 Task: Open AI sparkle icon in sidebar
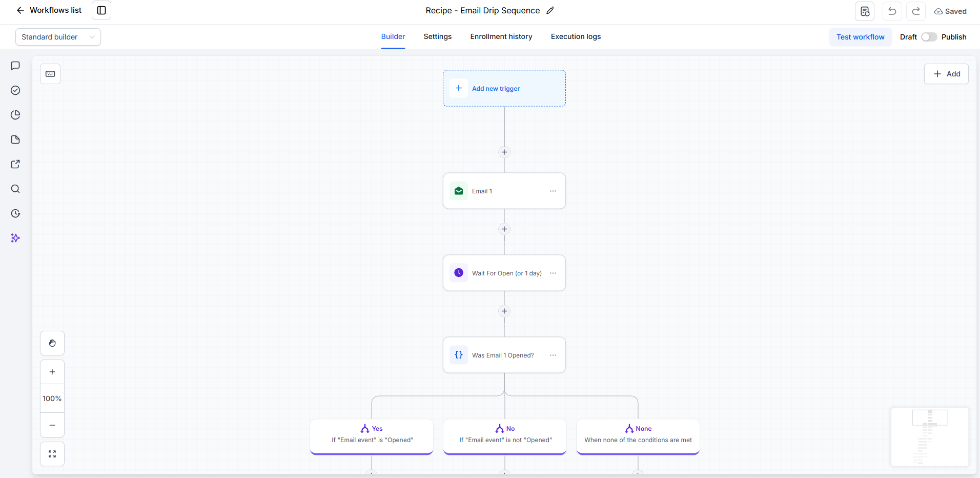tap(15, 238)
